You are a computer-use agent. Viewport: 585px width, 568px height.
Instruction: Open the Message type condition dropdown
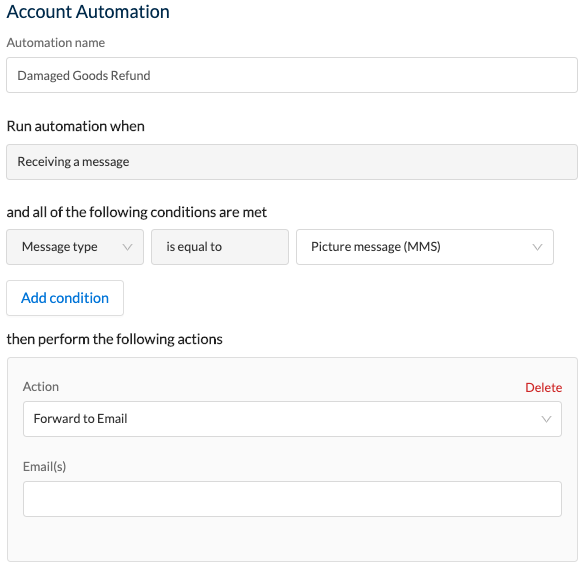[75, 247]
